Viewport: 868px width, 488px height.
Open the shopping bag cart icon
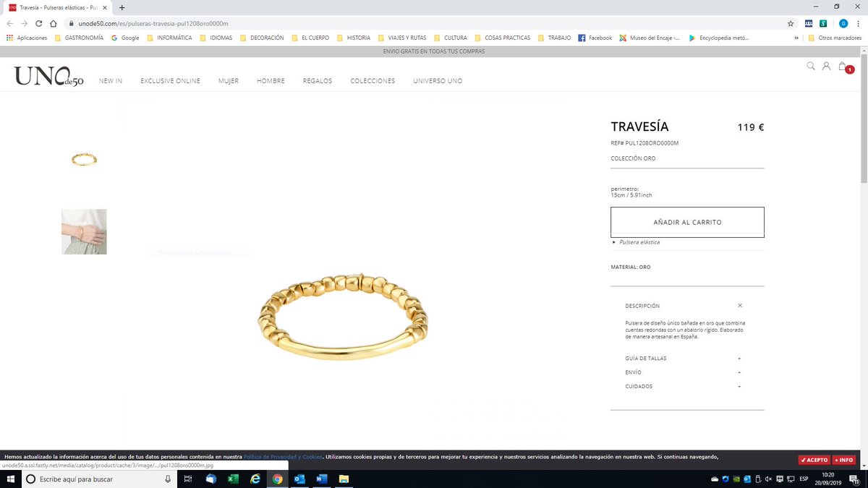click(x=843, y=67)
